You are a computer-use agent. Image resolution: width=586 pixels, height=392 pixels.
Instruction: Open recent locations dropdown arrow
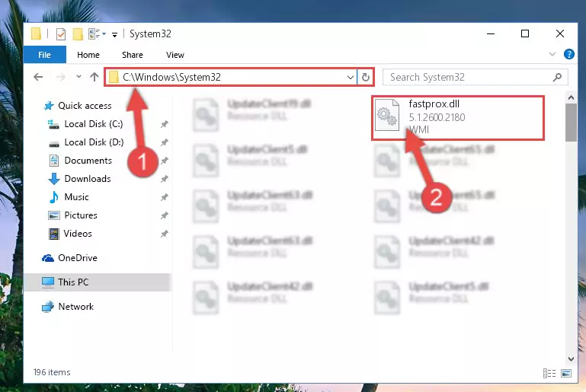click(78, 77)
